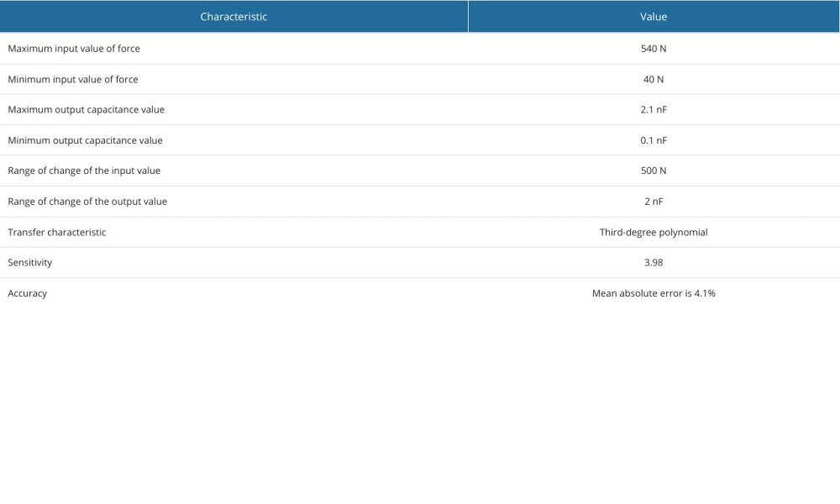Viewport: 840px width, 504px height.
Task: Click the Value column header
Action: 654,17
